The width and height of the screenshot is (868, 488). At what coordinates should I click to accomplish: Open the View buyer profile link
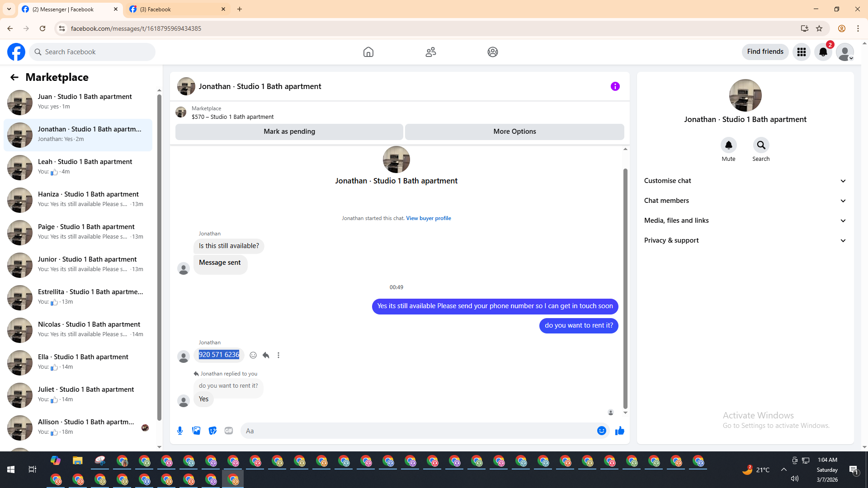click(428, 218)
